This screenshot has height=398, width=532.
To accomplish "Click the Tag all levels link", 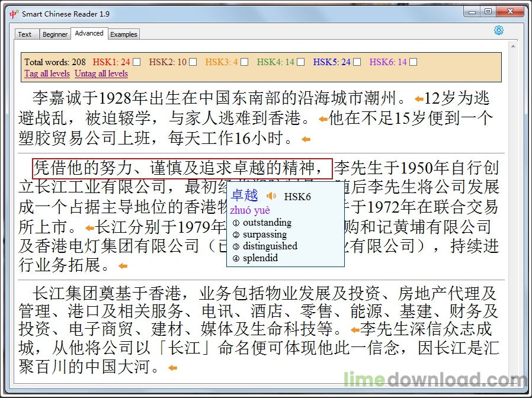I will [x=47, y=73].
